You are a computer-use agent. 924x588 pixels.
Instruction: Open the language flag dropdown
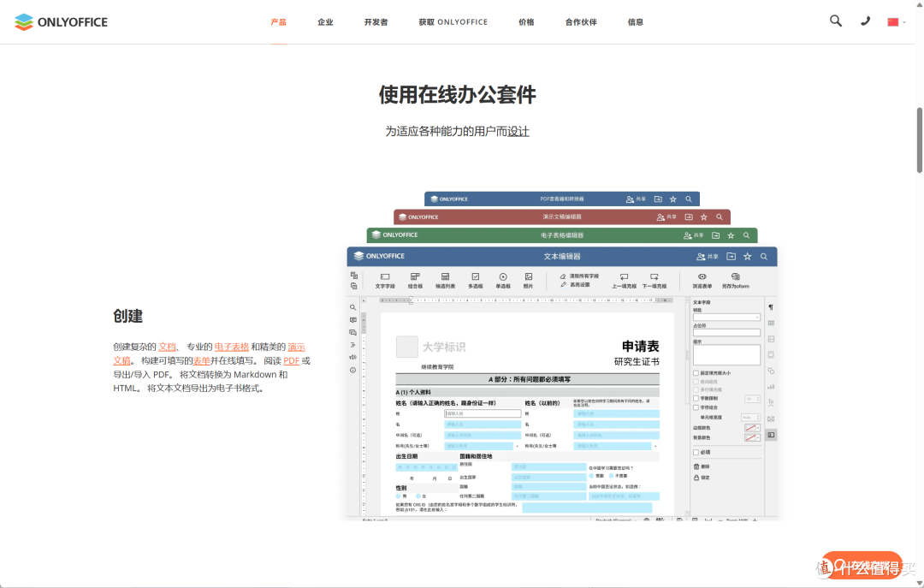(x=897, y=21)
